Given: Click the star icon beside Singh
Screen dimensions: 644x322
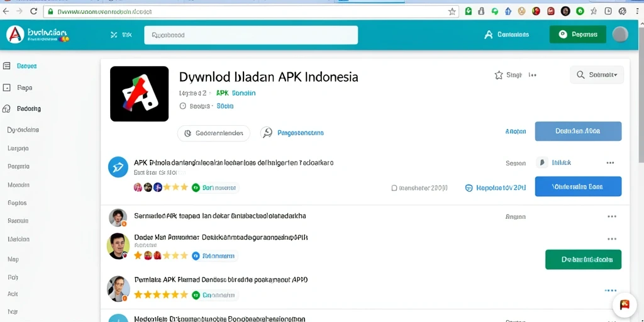Looking at the screenshot, I should [499, 75].
